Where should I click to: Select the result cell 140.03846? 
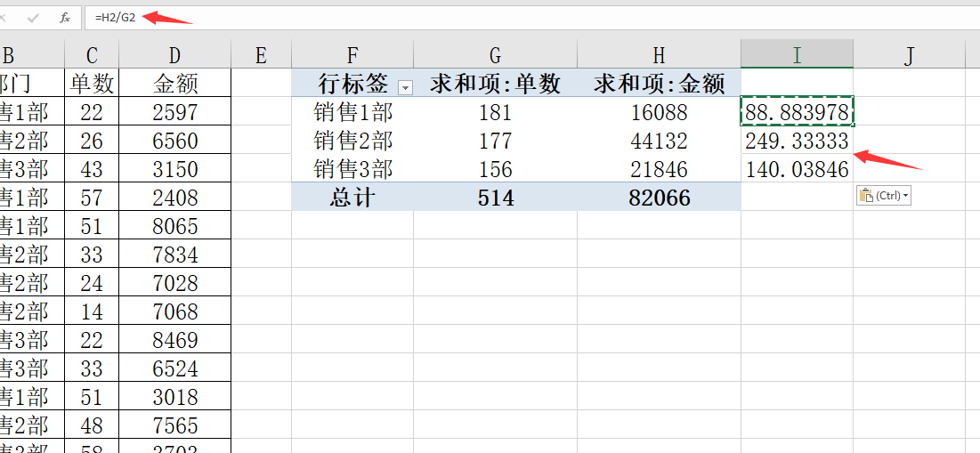[797, 169]
